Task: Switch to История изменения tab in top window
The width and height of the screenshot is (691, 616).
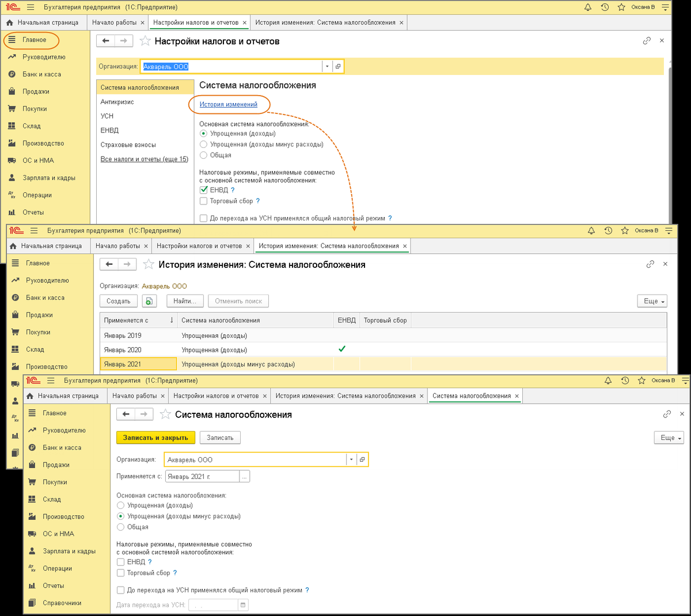Action: 329,22
